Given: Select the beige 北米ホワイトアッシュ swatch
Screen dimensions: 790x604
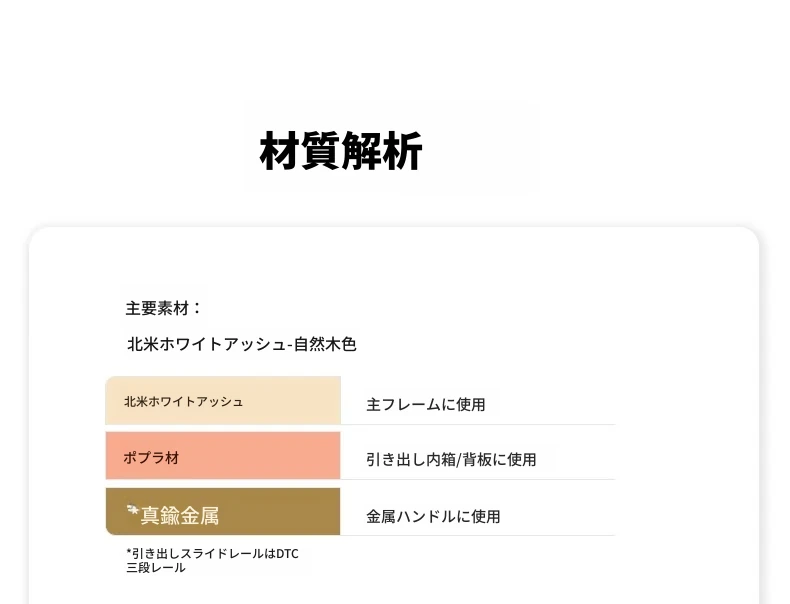Looking at the screenshot, I should (223, 400).
